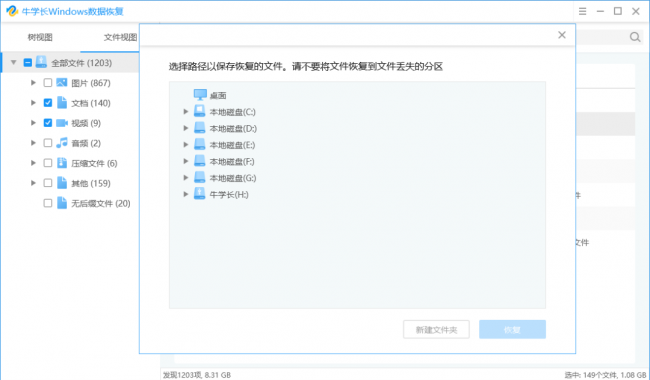Expand the 其他 category arrow
Image resolution: width=650 pixels, height=380 pixels.
[34, 183]
